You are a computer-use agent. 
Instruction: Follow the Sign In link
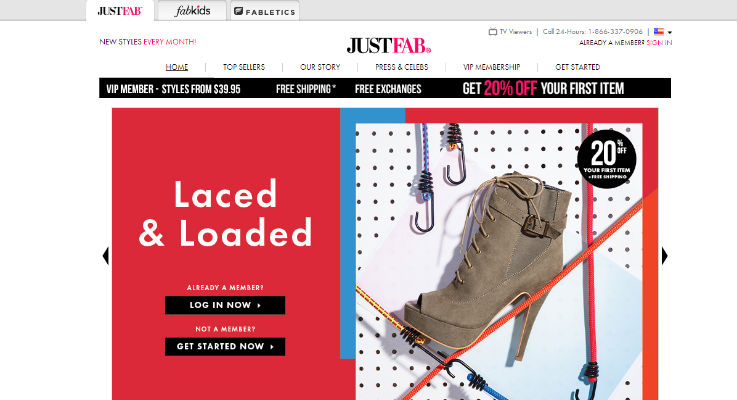[659, 43]
